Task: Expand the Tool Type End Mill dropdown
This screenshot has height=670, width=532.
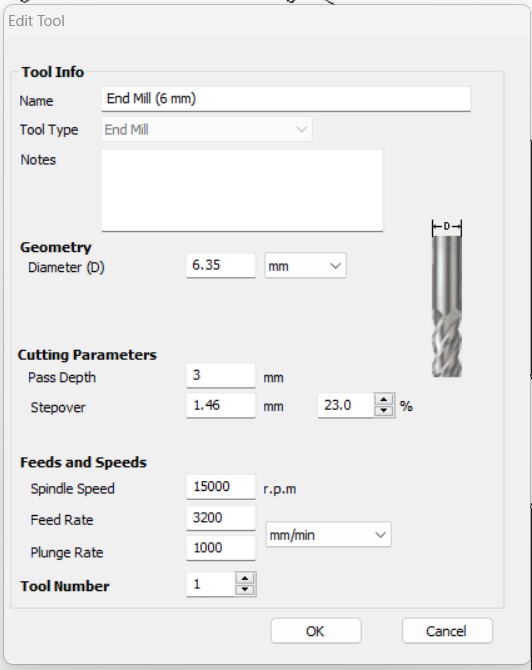Action: pyautogui.click(x=206, y=129)
